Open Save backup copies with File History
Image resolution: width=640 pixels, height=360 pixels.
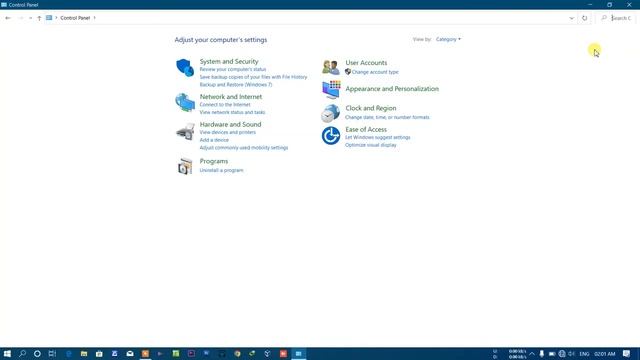pyautogui.click(x=253, y=77)
